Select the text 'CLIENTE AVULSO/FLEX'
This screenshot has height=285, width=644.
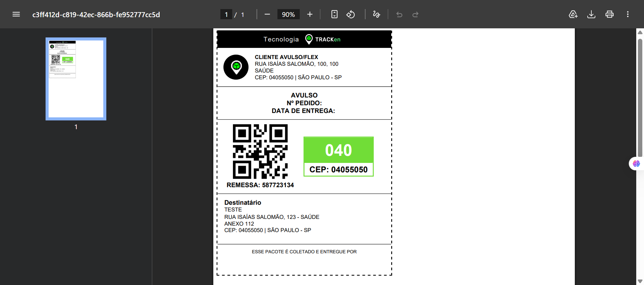click(x=286, y=57)
